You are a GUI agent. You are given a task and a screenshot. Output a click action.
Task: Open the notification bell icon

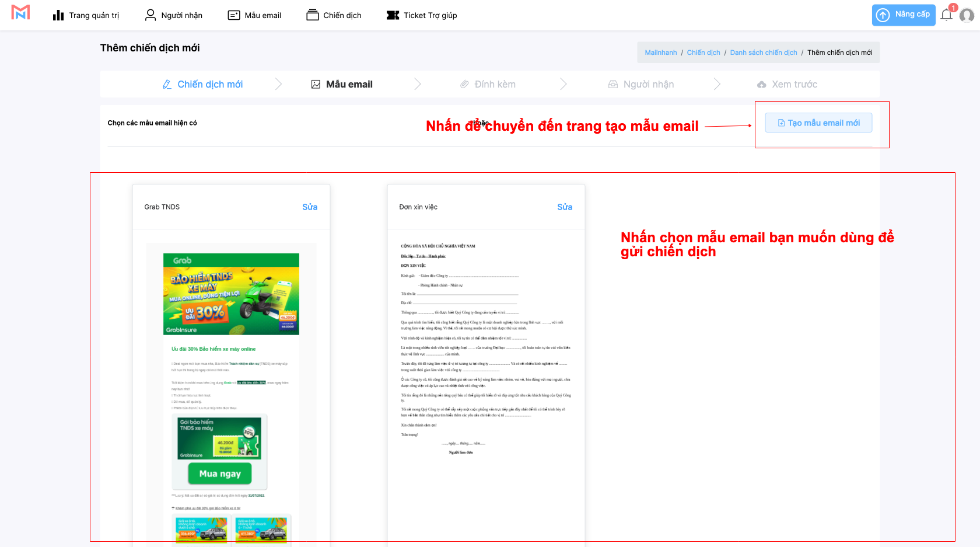coord(946,15)
